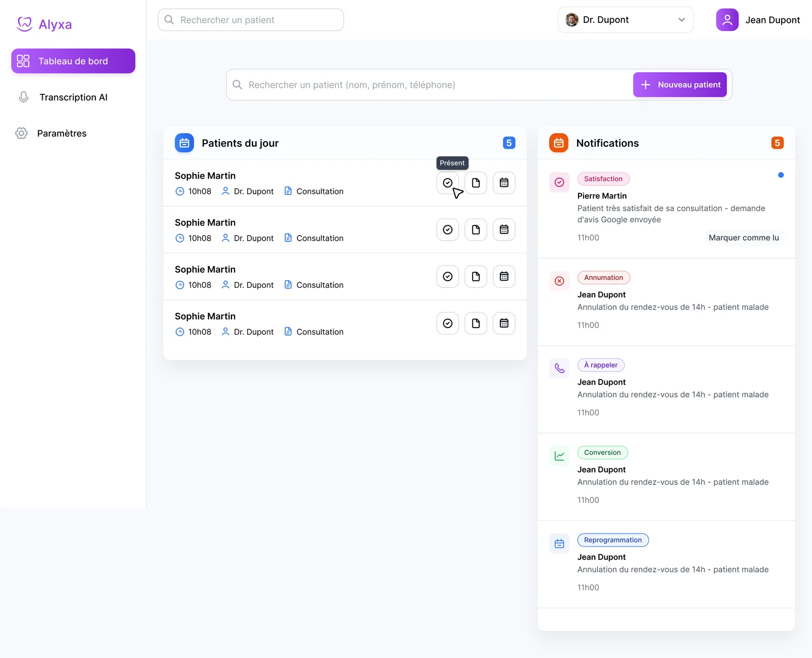This screenshot has height=658, width=812.
Task: Click the Patients du jour count badge
Action: click(509, 143)
